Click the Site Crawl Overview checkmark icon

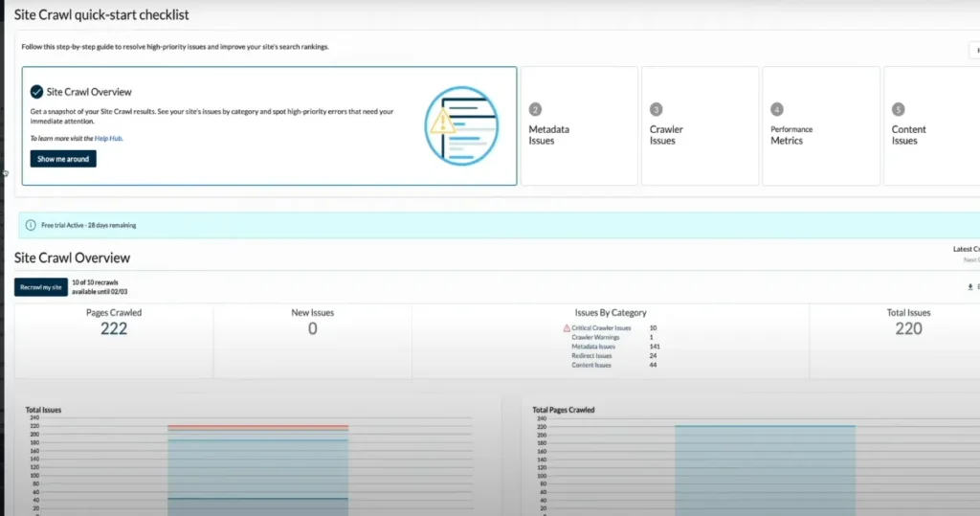[36, 92]
